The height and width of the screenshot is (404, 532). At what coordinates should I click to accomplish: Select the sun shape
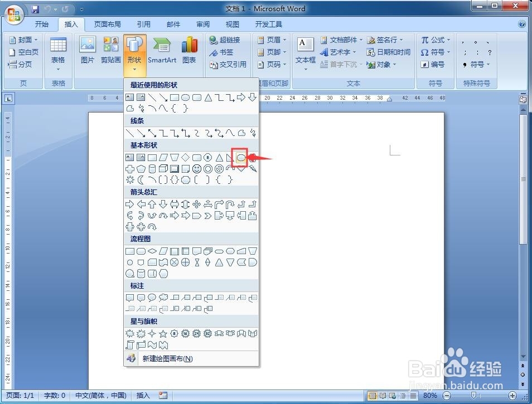(x=130, y=179)
